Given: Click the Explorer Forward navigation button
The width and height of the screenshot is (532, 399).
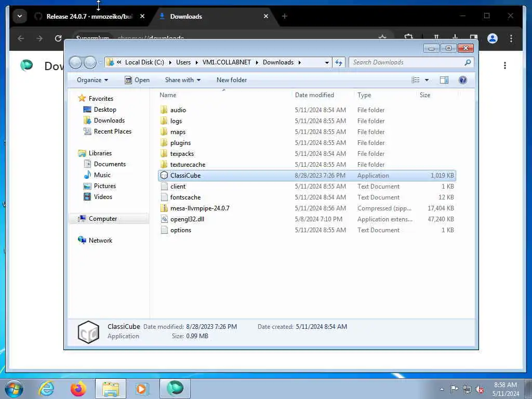Looking at the screenshot, I should [x=90, y=62].
